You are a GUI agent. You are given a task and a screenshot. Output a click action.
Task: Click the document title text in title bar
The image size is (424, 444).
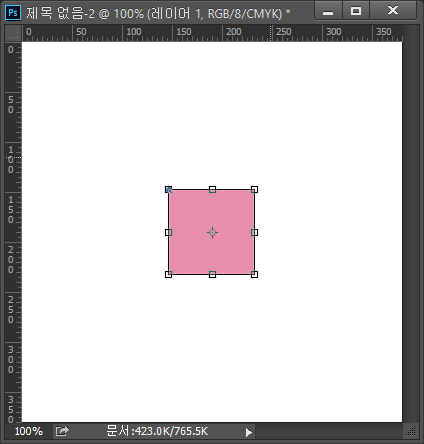click(x=158, y=13)
